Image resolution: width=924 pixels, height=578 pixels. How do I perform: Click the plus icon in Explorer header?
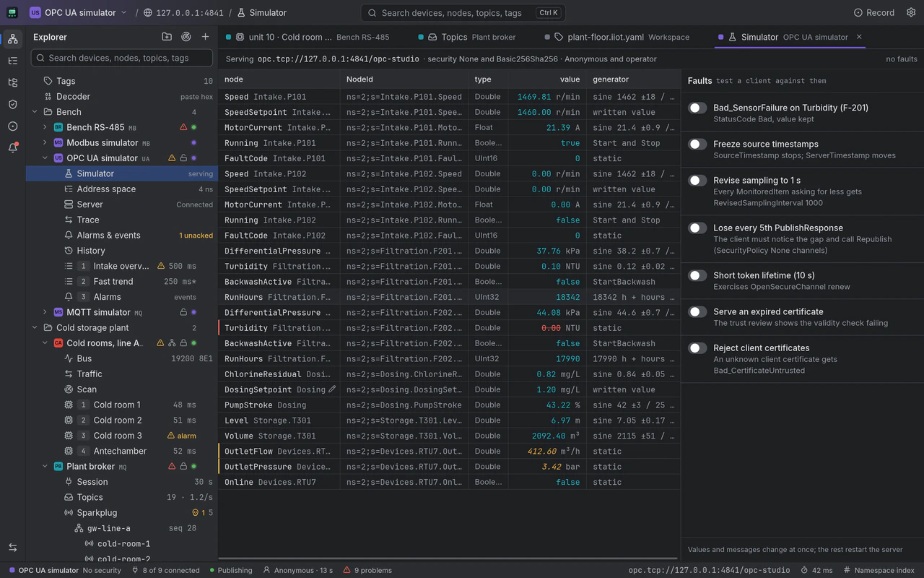tap(206, 37)
